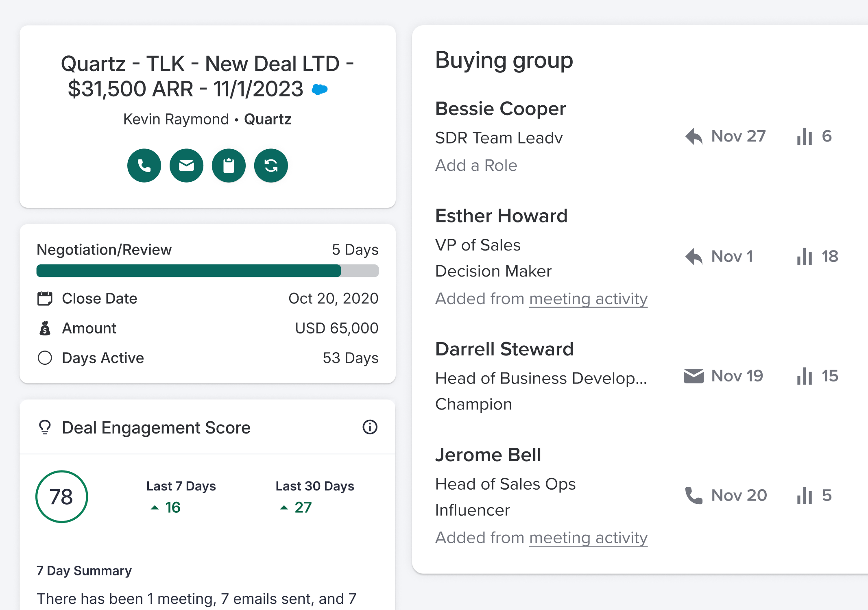The image size is (868, 610).
Task: Click the Close Date value Oct 20, 2020
Action: [334, 298]
